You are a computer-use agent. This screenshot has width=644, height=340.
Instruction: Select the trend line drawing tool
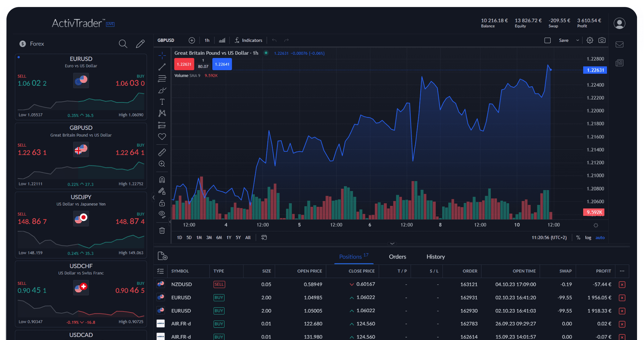coord(162,67)
